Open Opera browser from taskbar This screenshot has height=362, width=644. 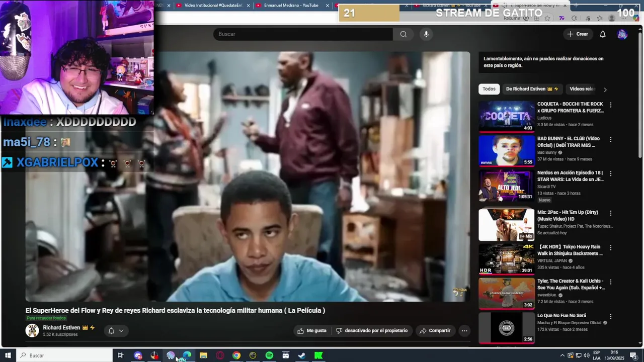click(x=220, y=355)
